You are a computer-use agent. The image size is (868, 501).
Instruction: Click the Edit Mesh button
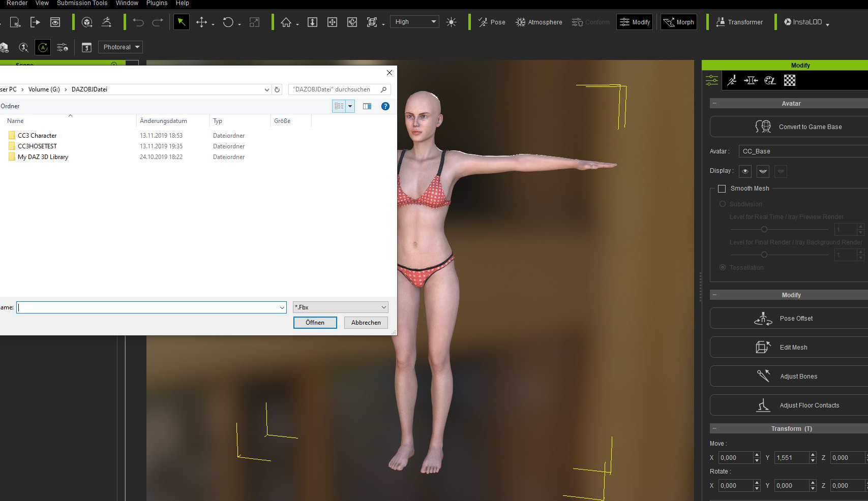[x=789, y=348]
